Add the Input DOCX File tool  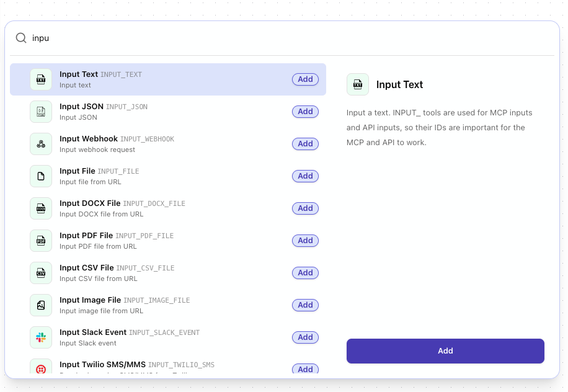click(305, 208)
